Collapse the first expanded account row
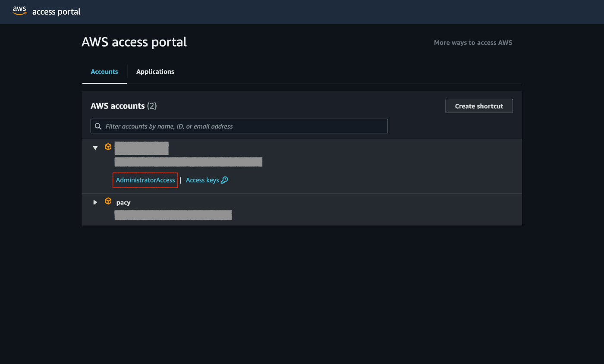604x364 pixels. tap(95, 148)
